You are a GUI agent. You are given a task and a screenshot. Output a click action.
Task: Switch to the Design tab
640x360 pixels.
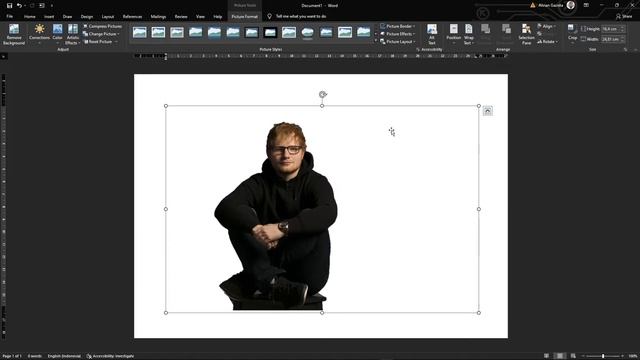pyautogui.click(x=87, y=16)
